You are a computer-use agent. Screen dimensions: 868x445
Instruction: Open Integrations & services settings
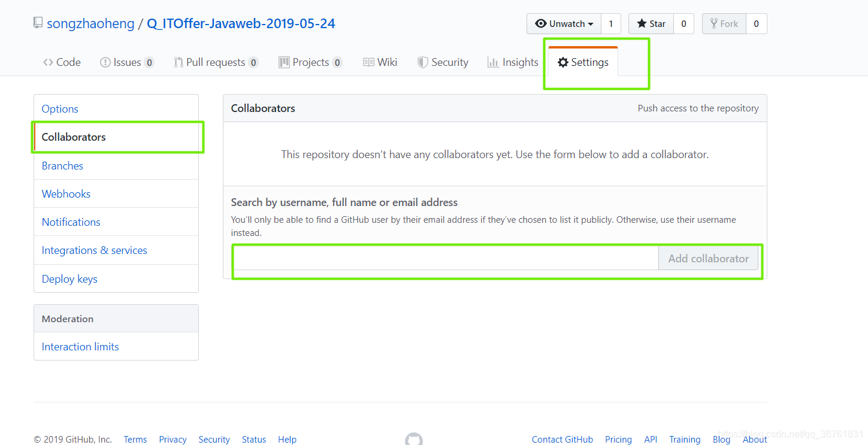[116, 250]
